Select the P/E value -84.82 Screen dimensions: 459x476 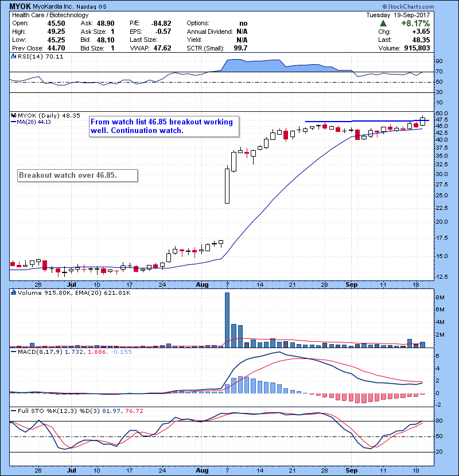click(x=161, y=24)
